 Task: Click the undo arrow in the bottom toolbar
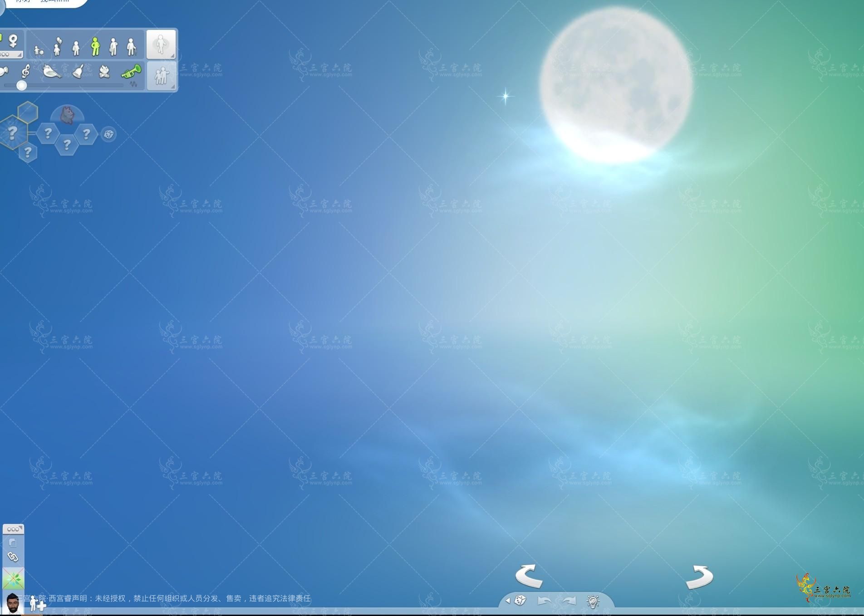coord(544,601)
